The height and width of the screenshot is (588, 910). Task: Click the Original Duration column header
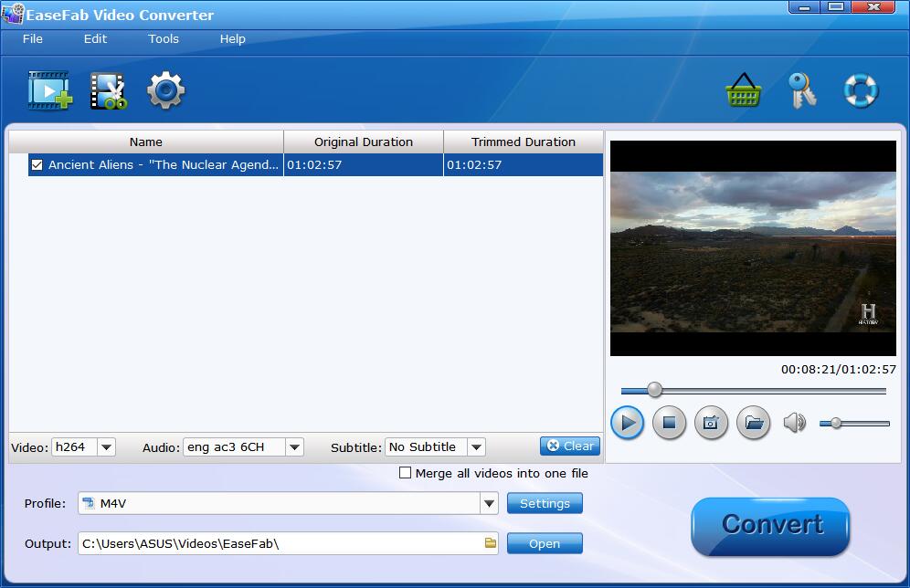point(364,142)
